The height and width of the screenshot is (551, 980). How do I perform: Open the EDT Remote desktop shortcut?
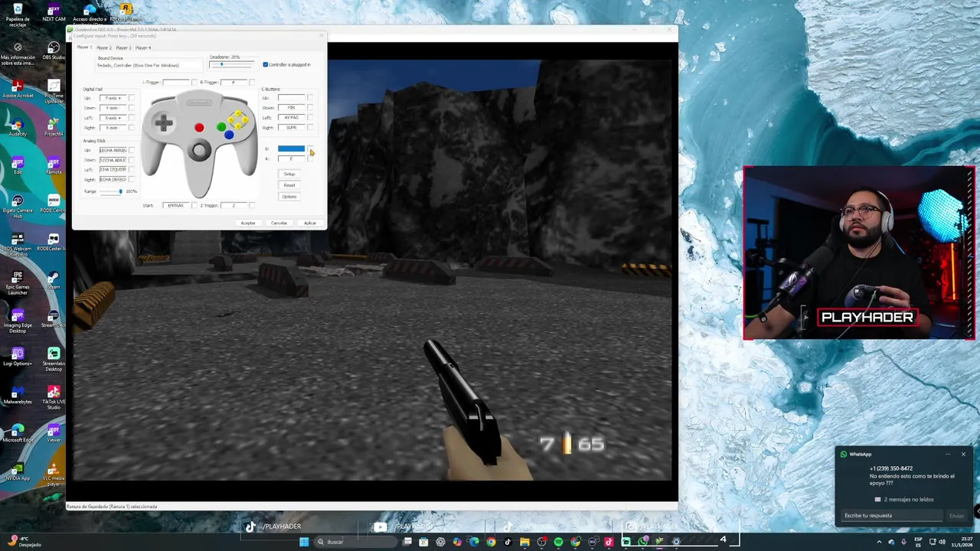(x=54, y=165)
